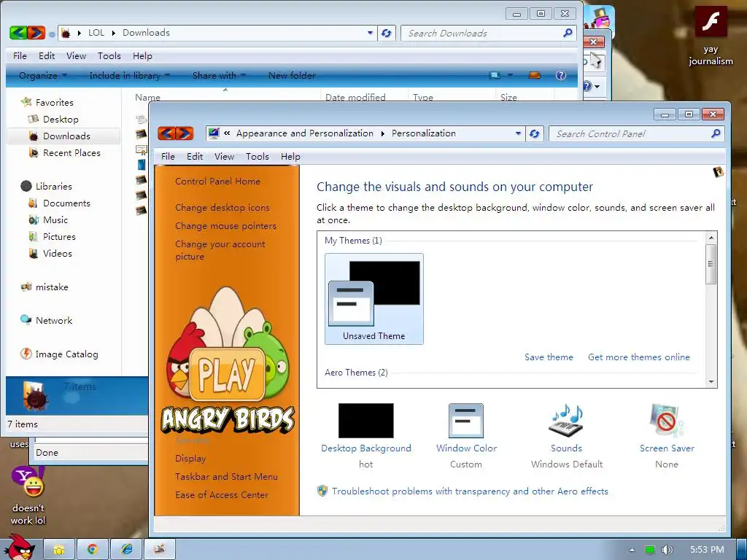This screenshot has height=560, width=747.
Task: Click the New folder button
Action: coord(292,75)
